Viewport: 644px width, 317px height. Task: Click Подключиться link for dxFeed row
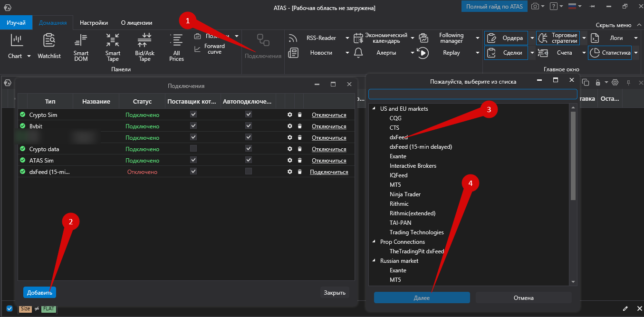click(329, 172)
